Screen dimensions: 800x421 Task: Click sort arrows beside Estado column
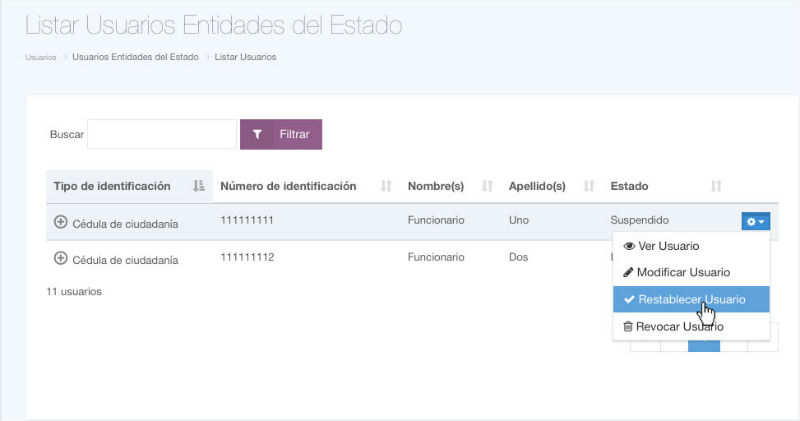pyautogui.click(x=716, y=186)
